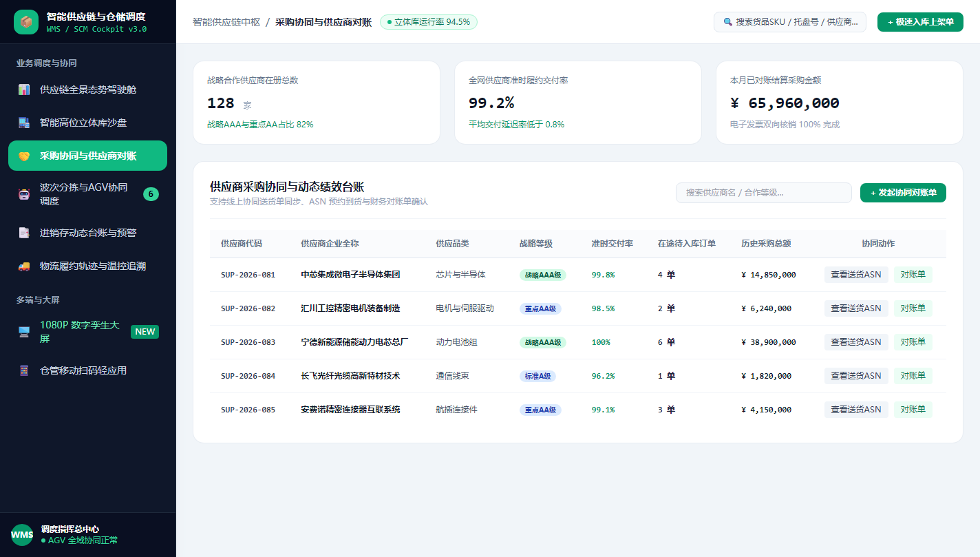Click the 准时交付率 column header
The width and height of the screenshot is (980, 557).
(x=612, y=244)
